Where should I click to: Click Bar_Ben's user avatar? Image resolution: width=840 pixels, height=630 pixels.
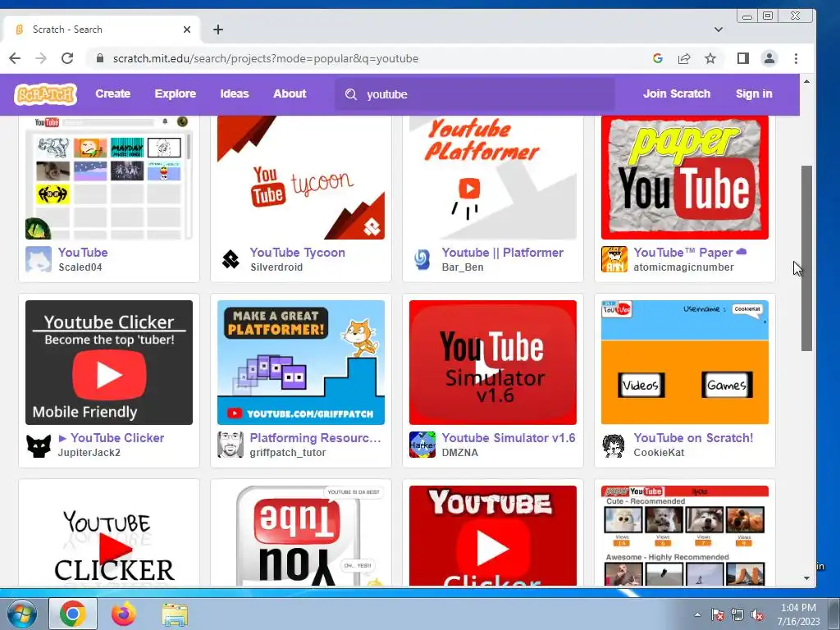(422, 259)
